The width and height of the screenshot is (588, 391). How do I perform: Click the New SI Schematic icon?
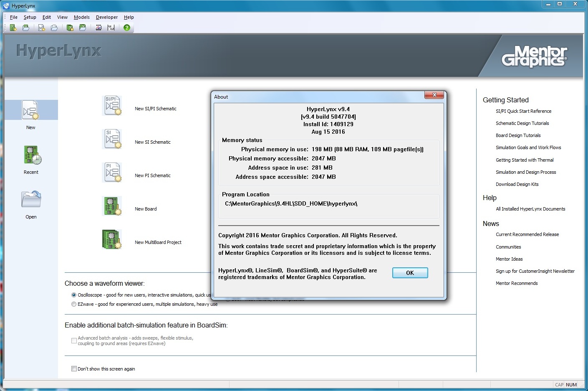[x=112, y=139]
